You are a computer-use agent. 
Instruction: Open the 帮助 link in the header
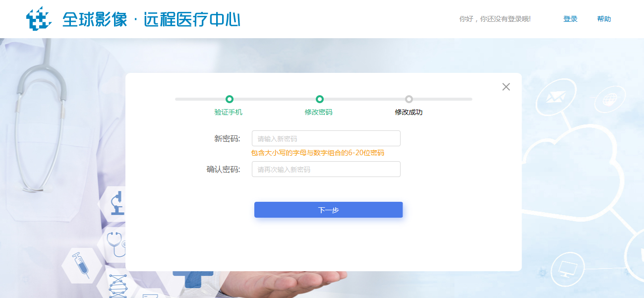click(x=604, y=19)
